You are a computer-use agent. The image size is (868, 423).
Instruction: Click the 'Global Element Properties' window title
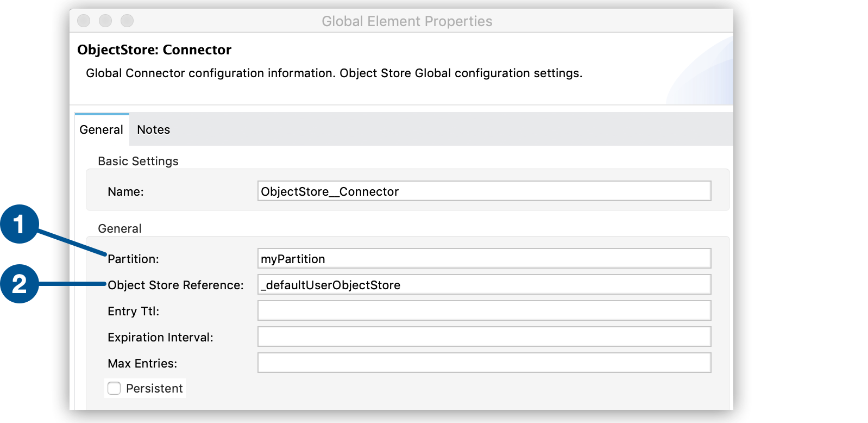[x=407, y=21]
